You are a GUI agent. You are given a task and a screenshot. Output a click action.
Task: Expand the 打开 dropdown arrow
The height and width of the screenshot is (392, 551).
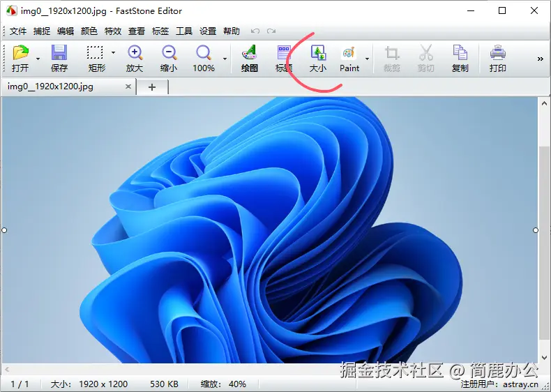38,59
